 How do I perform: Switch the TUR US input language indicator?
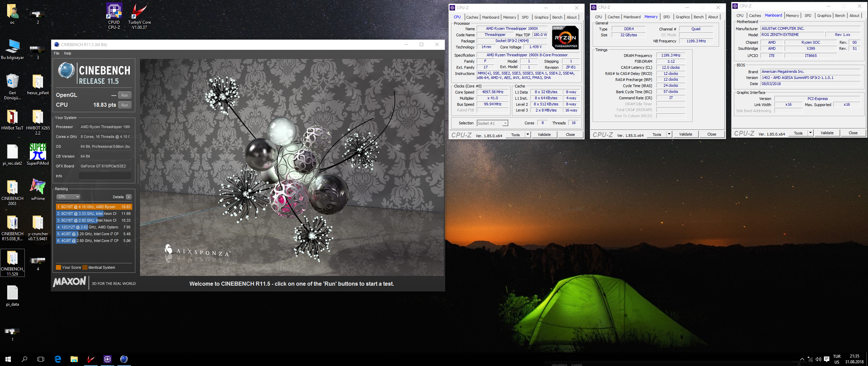click(x=837, y=359)
